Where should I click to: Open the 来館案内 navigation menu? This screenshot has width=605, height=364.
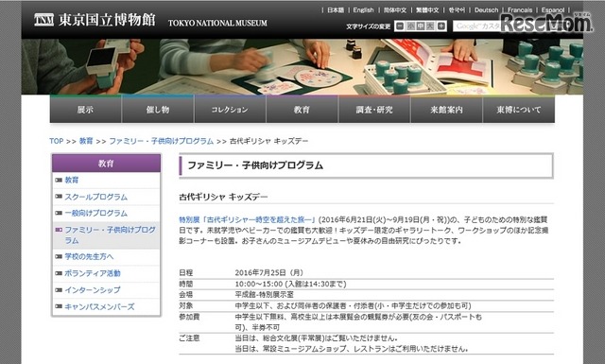tap(446, 110)
